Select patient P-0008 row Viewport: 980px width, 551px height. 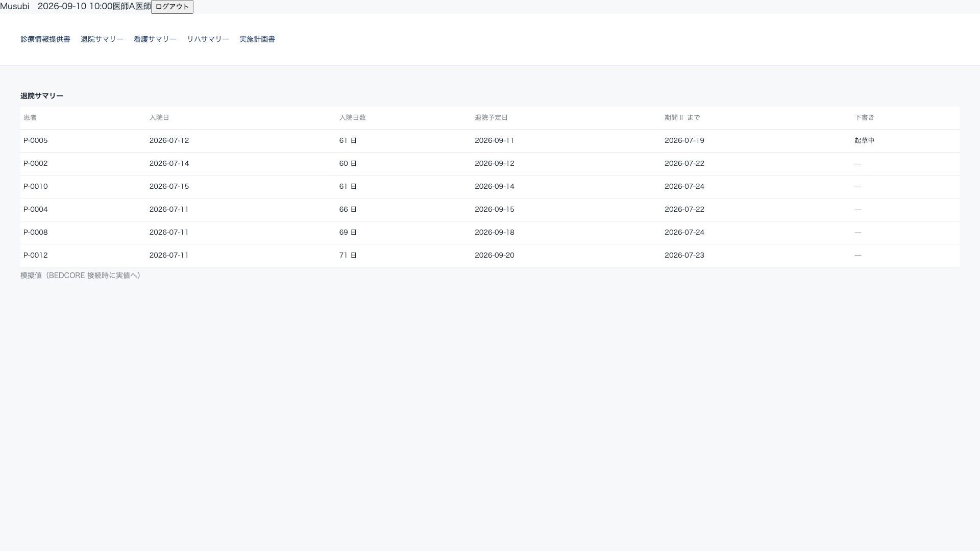[x=490, y=233]
